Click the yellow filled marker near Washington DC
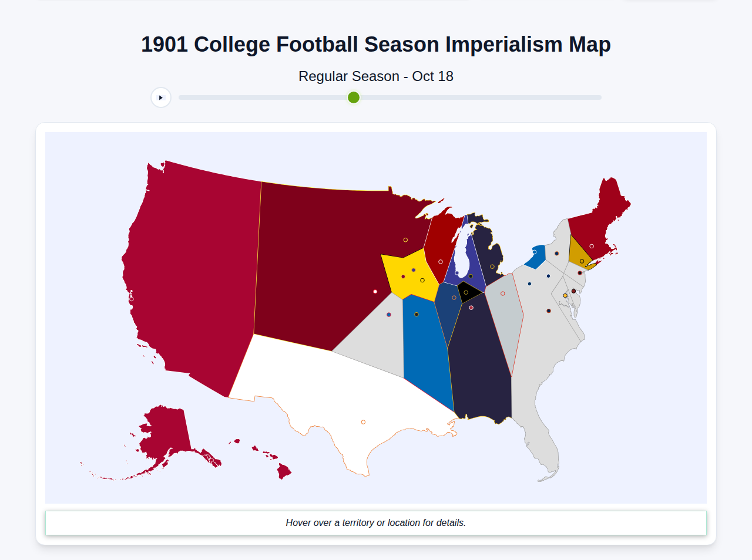 tap(565, 295)
